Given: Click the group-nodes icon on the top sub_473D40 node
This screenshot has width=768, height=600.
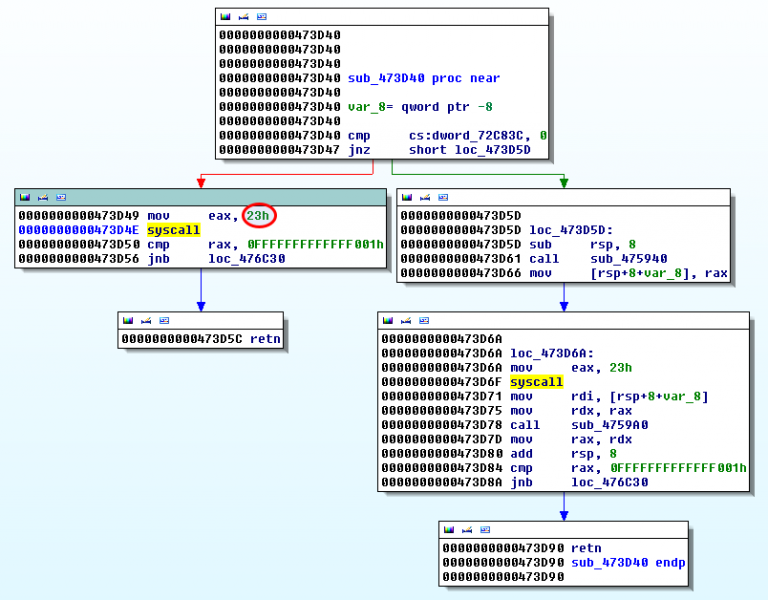Looking at the screenshot, I should 261,17.
